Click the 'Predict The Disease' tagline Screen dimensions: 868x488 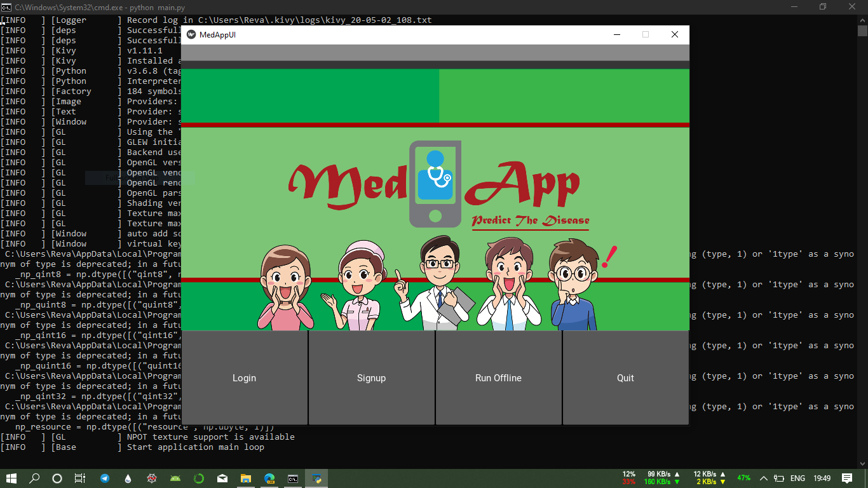click(531, 221)
